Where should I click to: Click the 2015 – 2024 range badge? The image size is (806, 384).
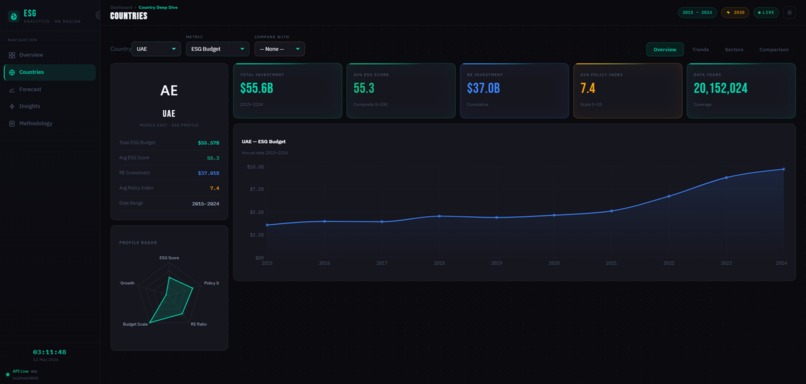pyautogui.click(x=697, y=12)
